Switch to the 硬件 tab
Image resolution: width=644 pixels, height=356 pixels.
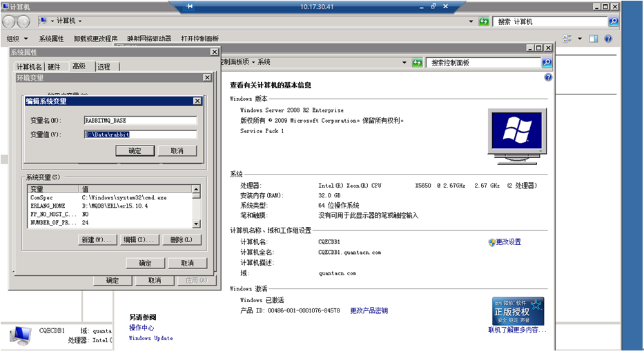[55, 66]
